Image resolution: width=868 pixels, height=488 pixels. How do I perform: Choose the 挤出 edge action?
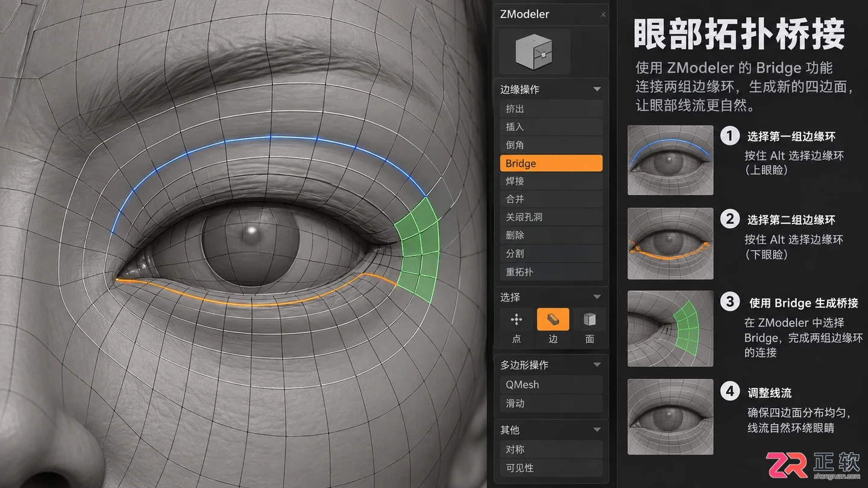pyautogui.click(x=551, y=109)
